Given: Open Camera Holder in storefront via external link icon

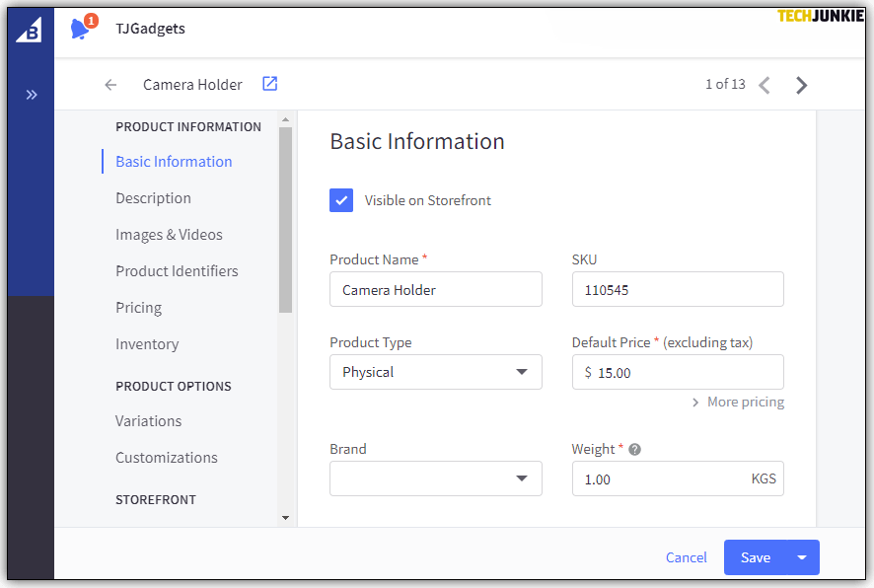Looking at the screenshot, I should tap(269, 84).
